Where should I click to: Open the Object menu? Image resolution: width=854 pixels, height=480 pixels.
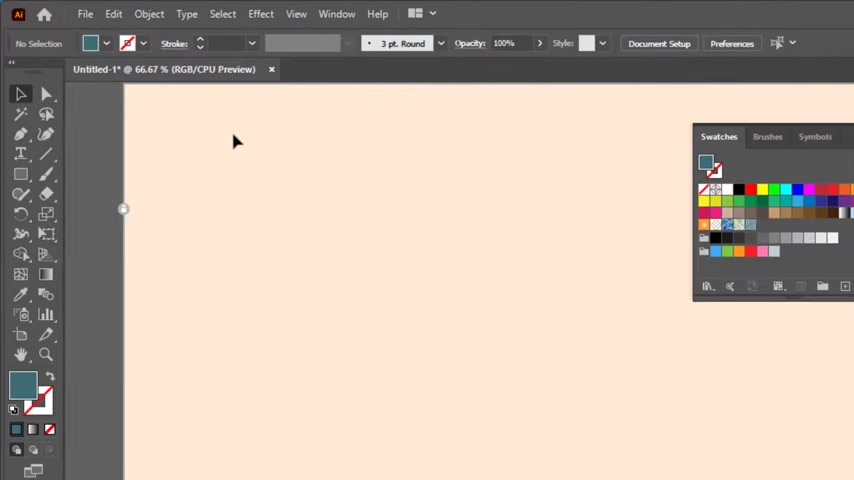click(x=149, y=14)
